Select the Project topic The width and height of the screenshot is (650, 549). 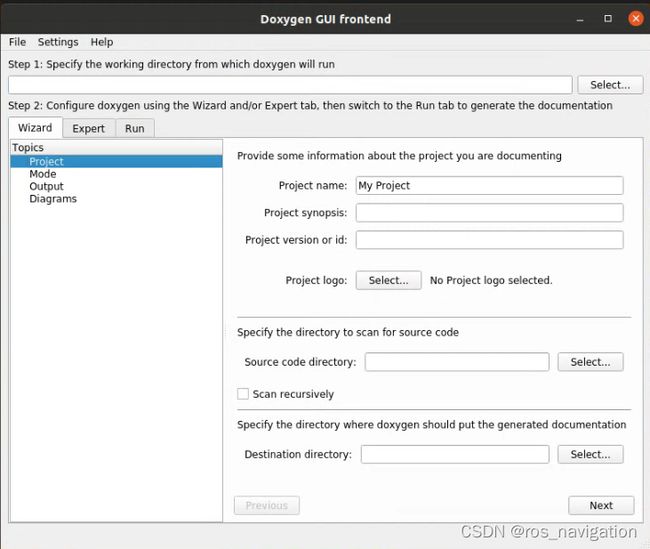(116, 161)
